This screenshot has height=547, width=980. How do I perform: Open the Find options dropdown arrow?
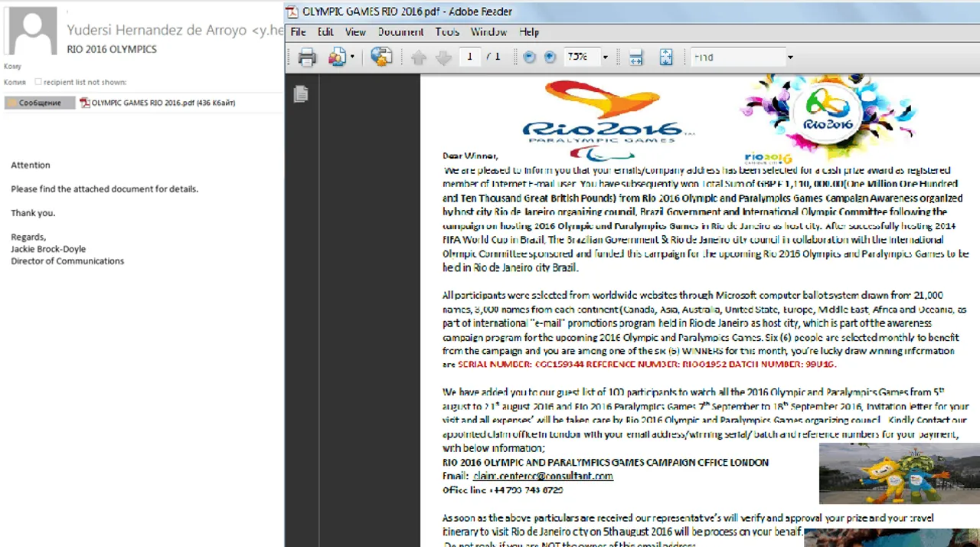click(790, 57)
